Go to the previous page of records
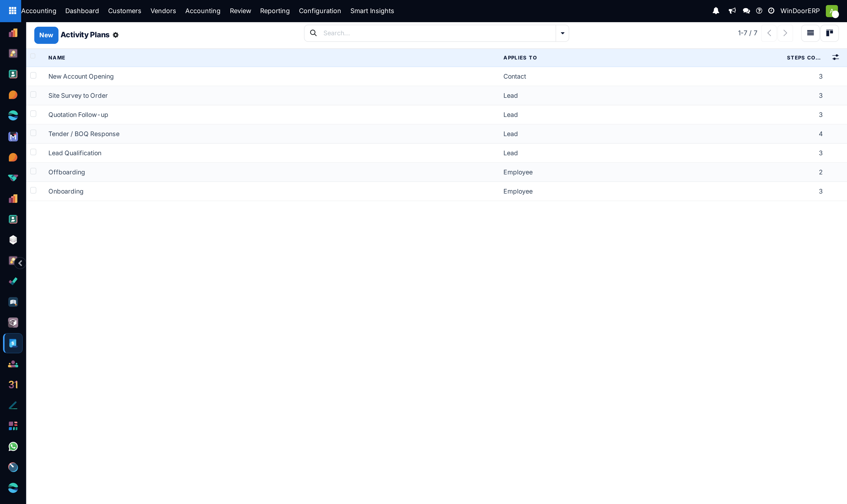Image resolution: width=847 pixels, height=504 pixels. tap(769, 33)
